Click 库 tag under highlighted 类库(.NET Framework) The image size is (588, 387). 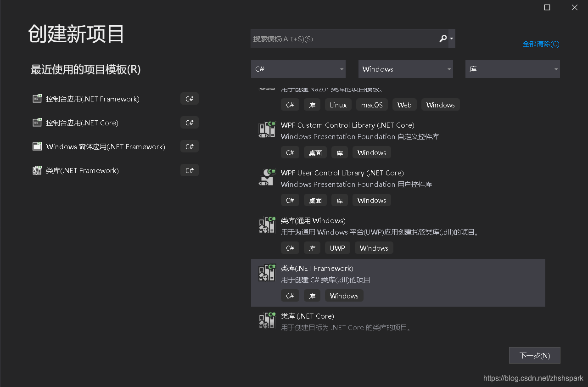[x=312, y=296]
